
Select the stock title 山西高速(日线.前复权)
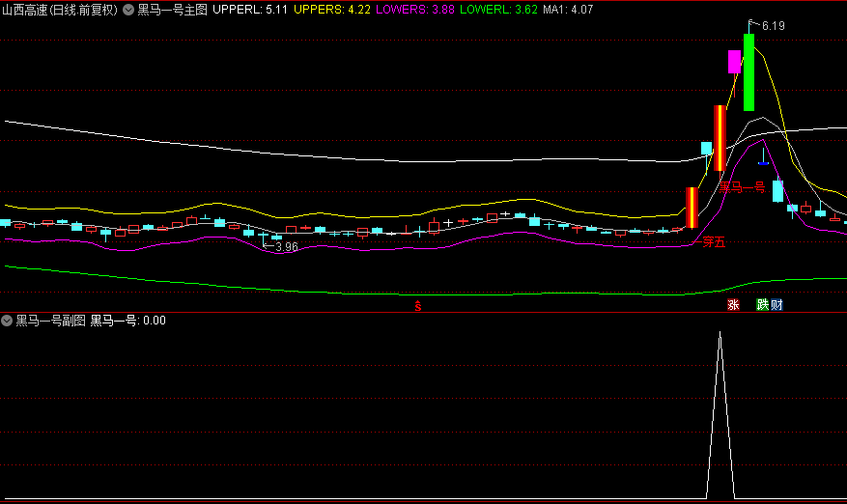(x=60, y=10)
